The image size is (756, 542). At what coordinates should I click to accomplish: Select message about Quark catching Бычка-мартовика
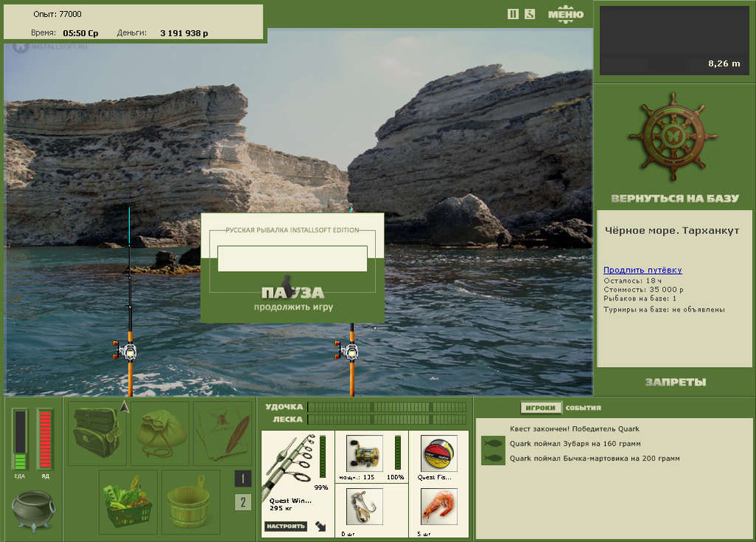click(594, 459)
